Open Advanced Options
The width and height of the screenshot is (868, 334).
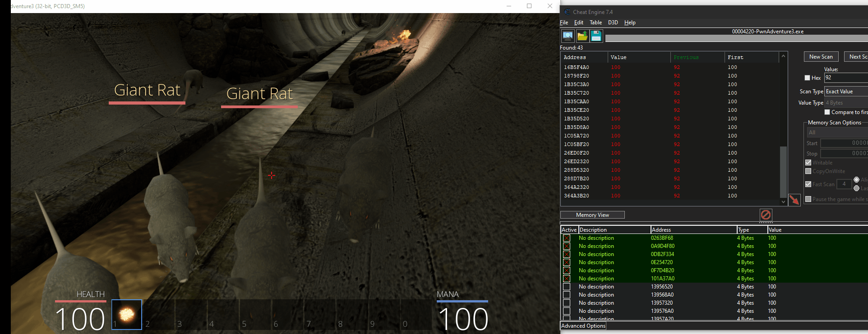pos(583,326)
